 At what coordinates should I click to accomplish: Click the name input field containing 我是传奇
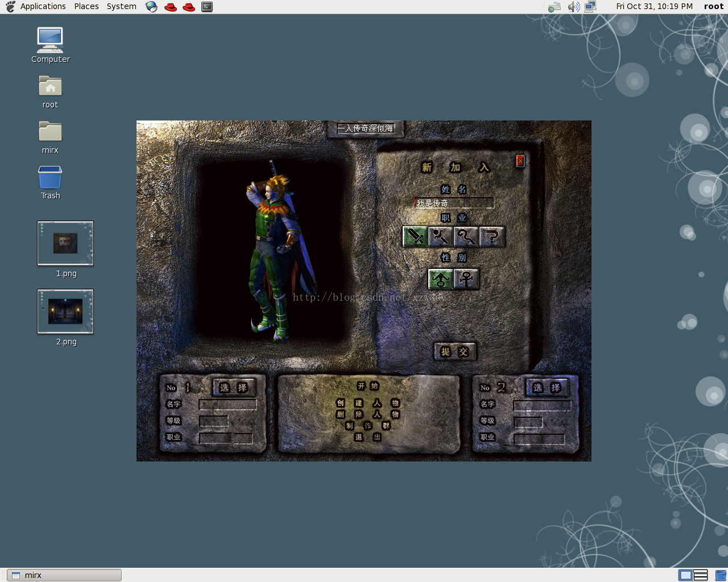[x=454, y=203]
